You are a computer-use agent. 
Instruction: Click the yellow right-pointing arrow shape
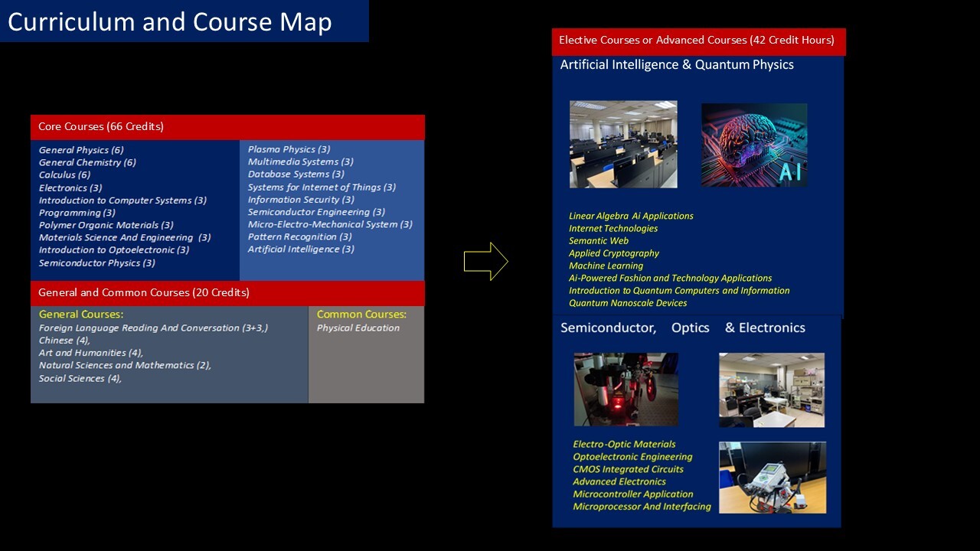click(485, 262)
